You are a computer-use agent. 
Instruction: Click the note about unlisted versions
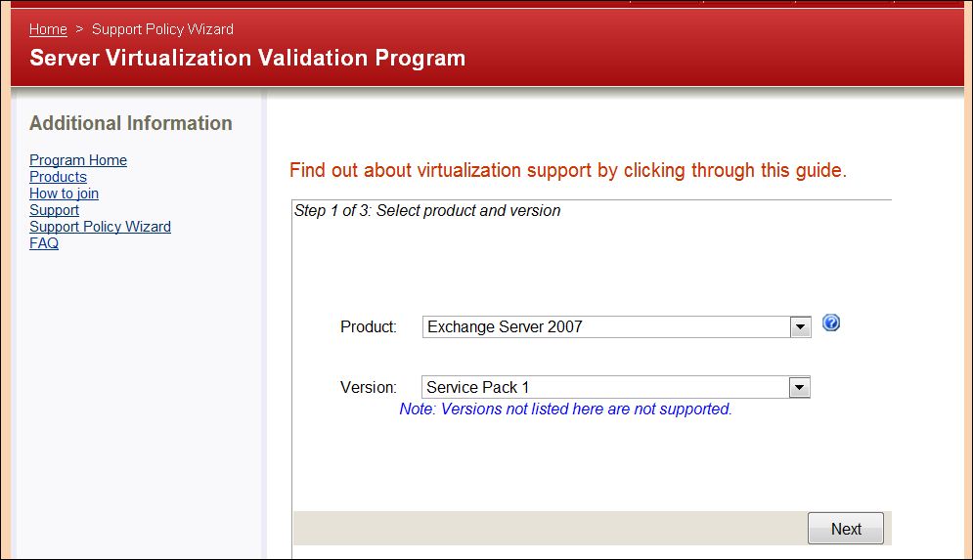565,409
